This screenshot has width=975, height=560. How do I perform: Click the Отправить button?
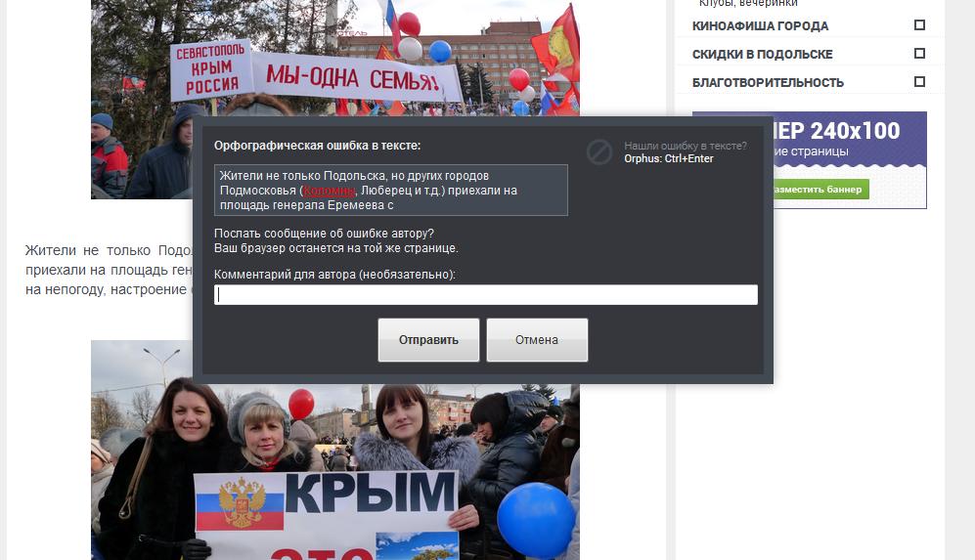[x=428, y=340]
